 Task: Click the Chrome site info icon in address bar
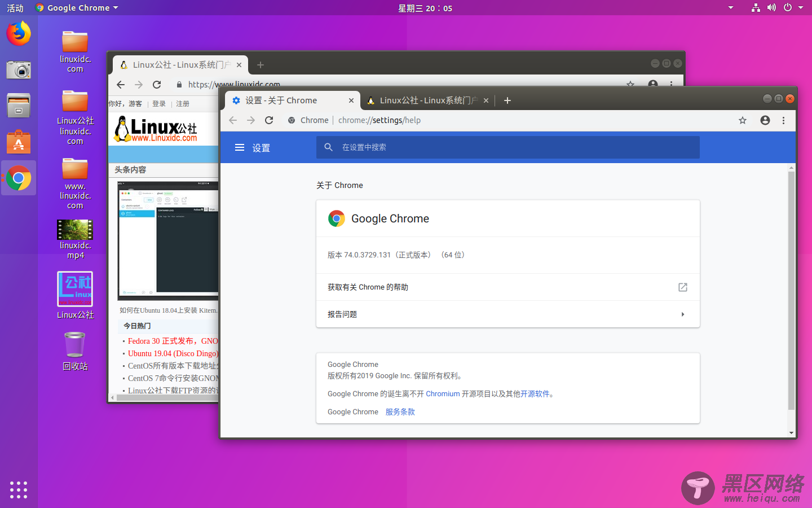click(x=292, y=120)
